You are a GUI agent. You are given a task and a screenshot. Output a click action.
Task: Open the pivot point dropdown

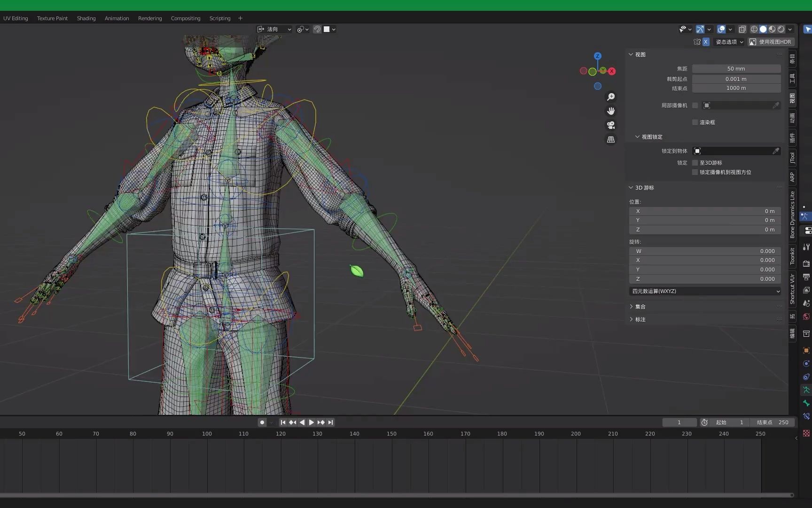303,29
